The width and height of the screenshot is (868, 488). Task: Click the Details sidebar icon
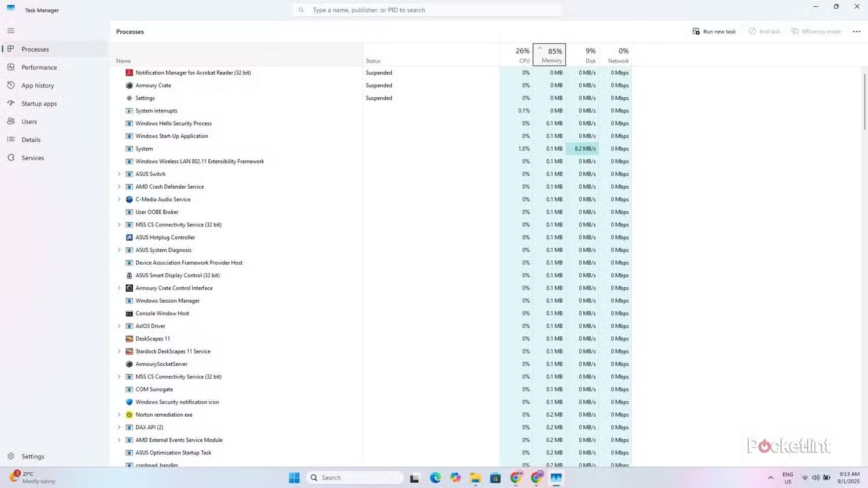click(11, 140)
